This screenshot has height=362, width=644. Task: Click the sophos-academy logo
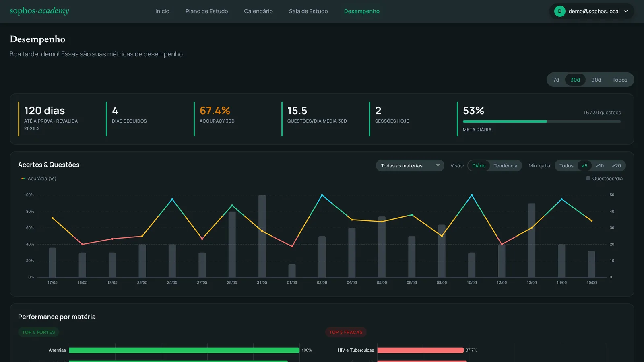tap(39, 11)
